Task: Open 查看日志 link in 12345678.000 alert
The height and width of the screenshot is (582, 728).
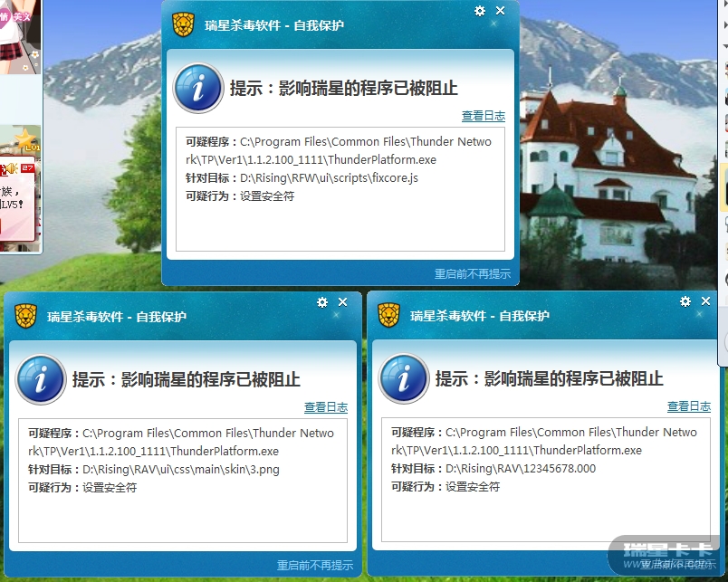Action: click(x=689, y=406)
